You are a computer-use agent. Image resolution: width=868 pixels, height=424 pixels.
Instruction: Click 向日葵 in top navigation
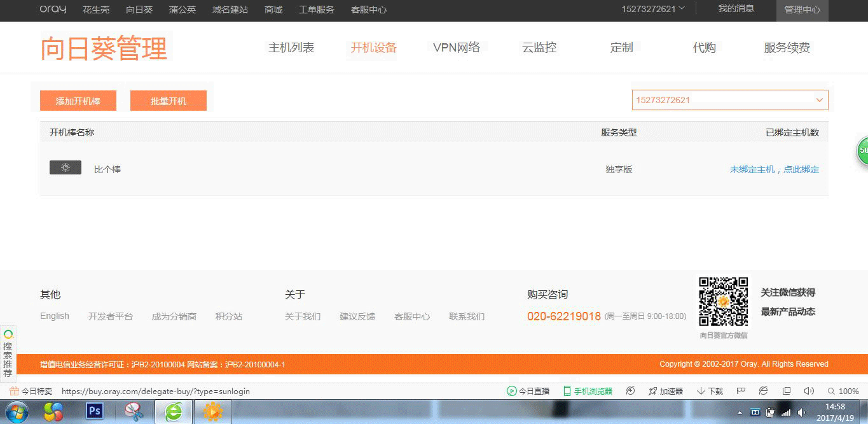pyautogui.click(x=139, y=10)
